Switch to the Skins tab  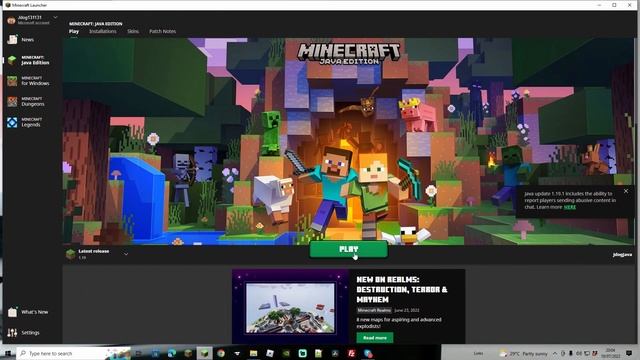point(133,31)
